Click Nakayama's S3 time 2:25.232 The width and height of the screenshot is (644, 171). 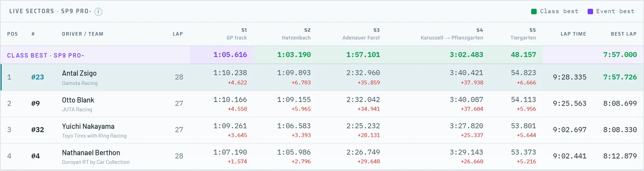click(363, 126)
